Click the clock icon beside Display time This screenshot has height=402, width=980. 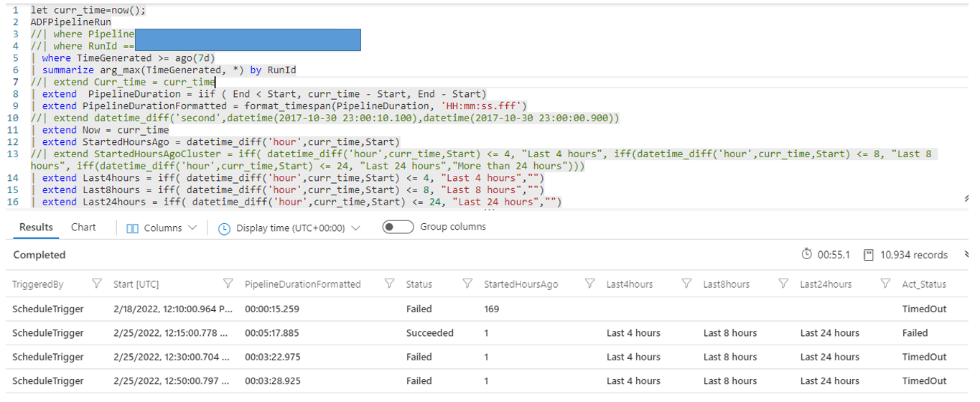[x=224, y=228]
